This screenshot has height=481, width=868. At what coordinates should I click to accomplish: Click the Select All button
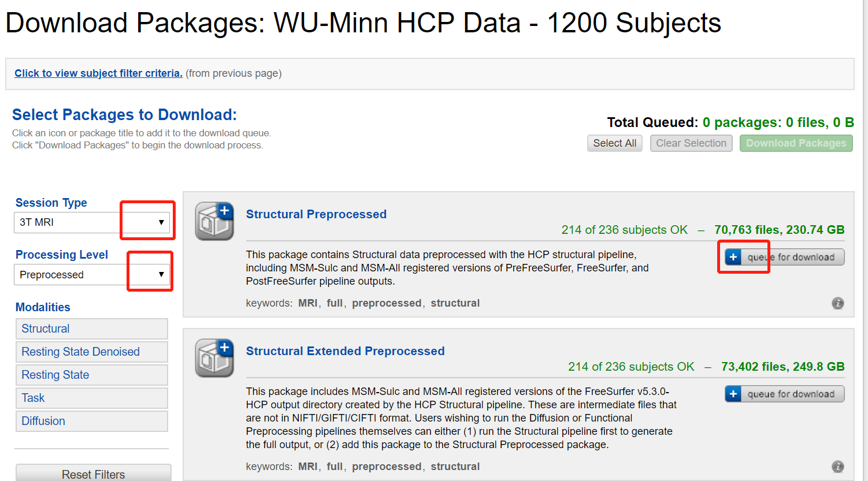click(614, 143)
